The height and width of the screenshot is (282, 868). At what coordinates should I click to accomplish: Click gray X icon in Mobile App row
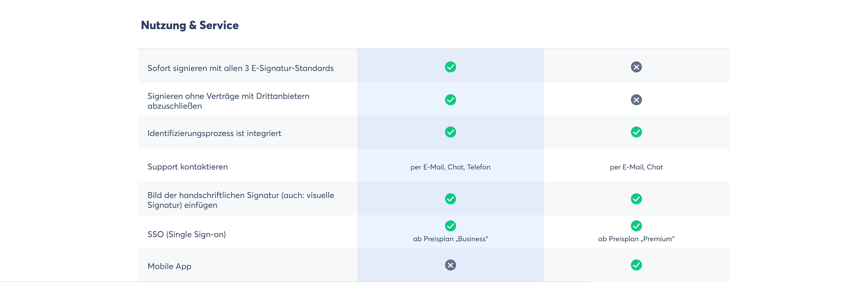click(x=450, y=265)
